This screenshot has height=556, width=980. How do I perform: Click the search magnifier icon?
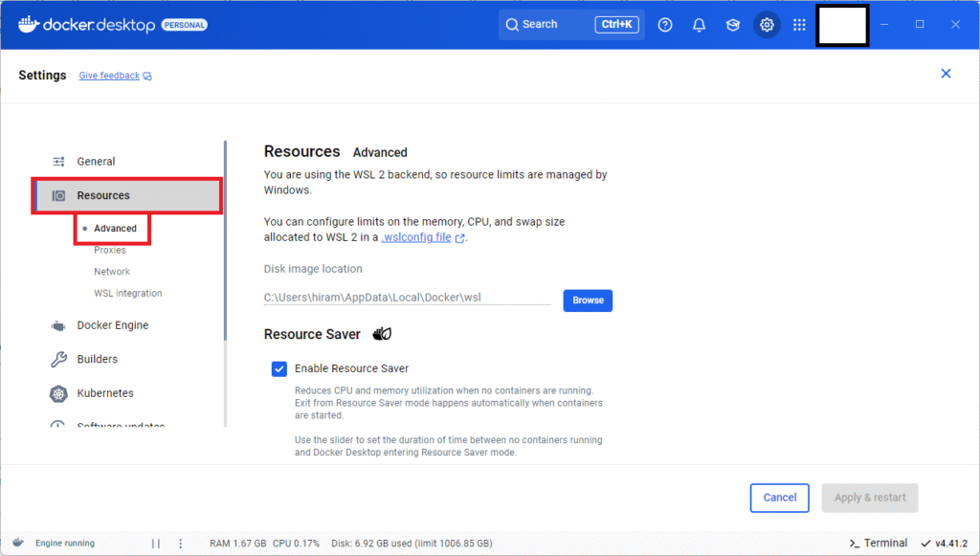coord(512,24)
